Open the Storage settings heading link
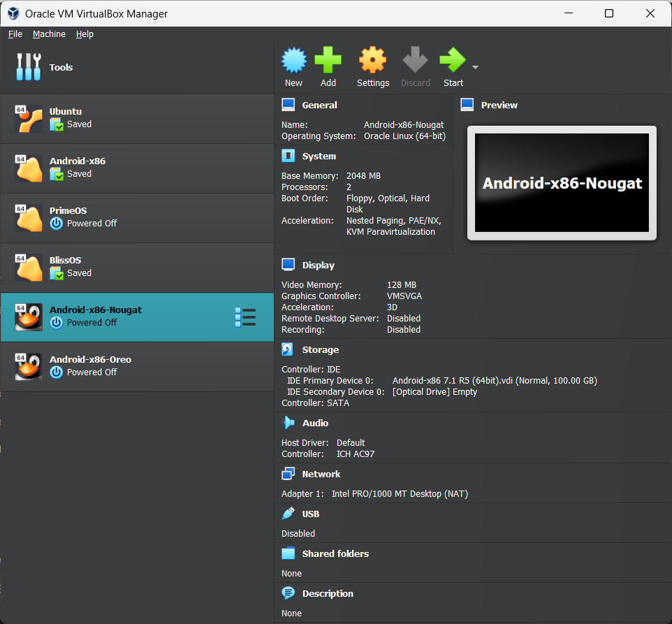Screen dimensions: 672x624 click(321, 349)
